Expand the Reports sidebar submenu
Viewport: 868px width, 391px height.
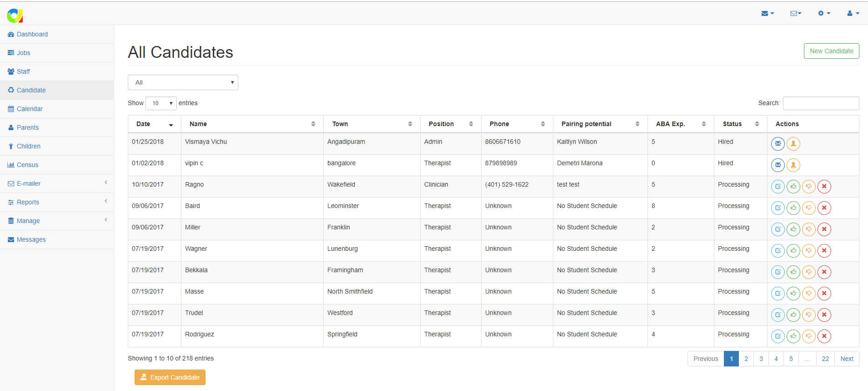(57, 202)
